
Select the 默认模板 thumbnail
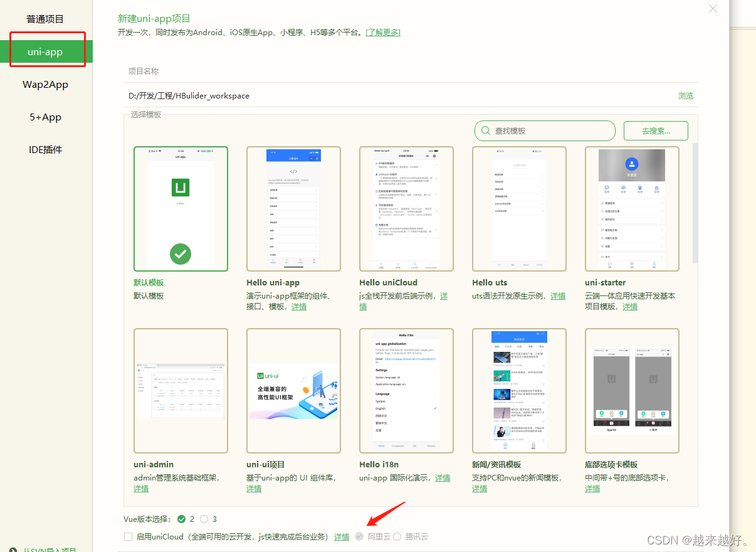point(181,209)
